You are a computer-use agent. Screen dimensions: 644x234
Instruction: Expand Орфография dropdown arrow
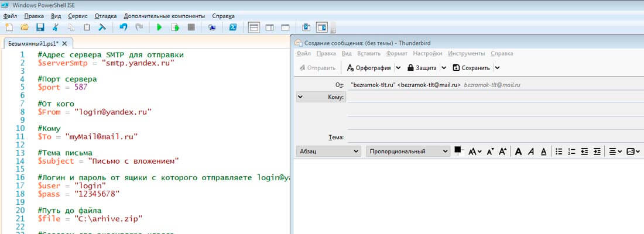(398, 68)
